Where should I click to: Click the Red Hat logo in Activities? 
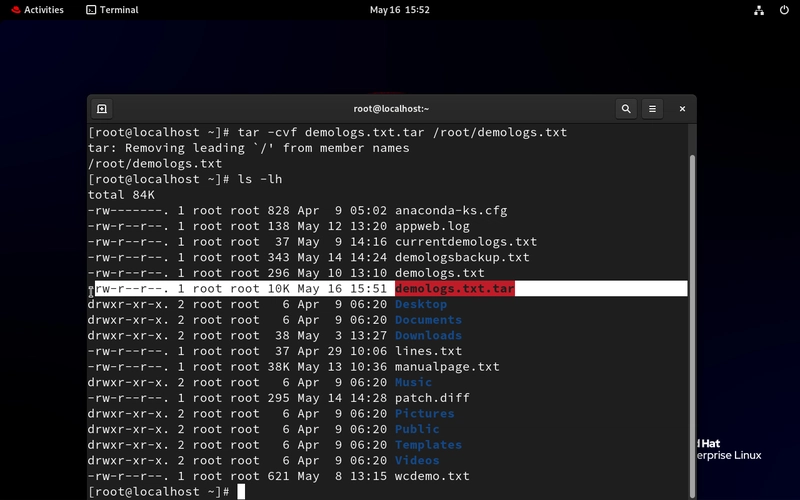click(x=16, y=10)
